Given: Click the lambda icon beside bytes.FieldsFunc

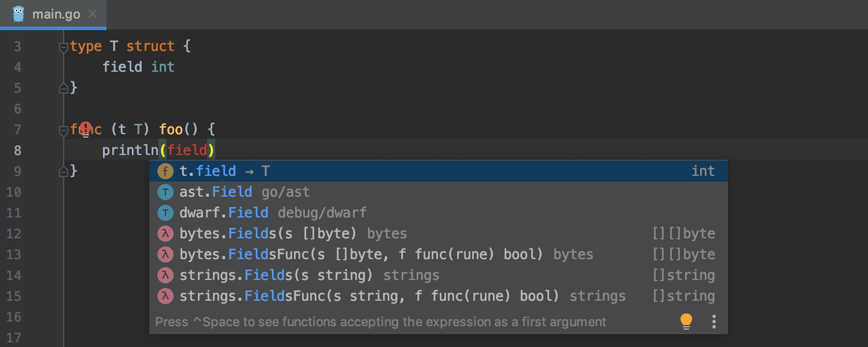Looking at the screenshot, I should [x=165, y=254].
